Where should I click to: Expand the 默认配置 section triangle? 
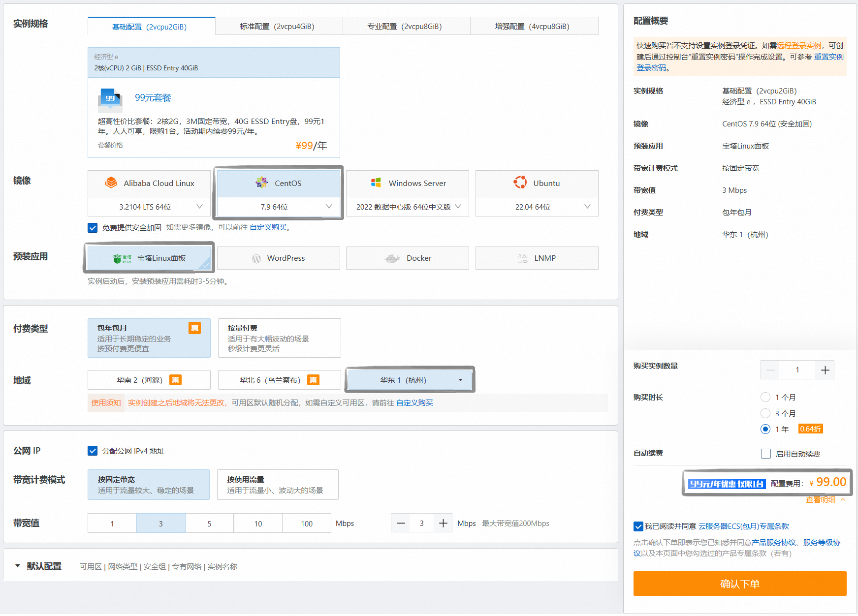[18, 566]
